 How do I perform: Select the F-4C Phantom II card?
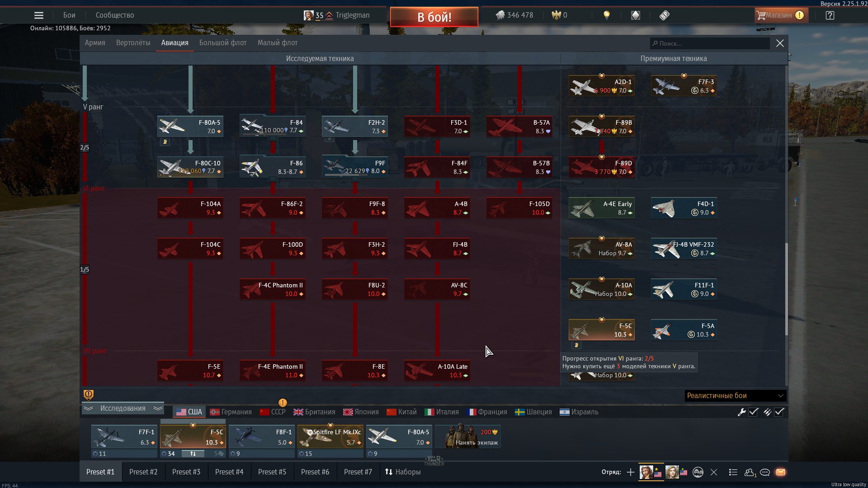coord(273,289)
